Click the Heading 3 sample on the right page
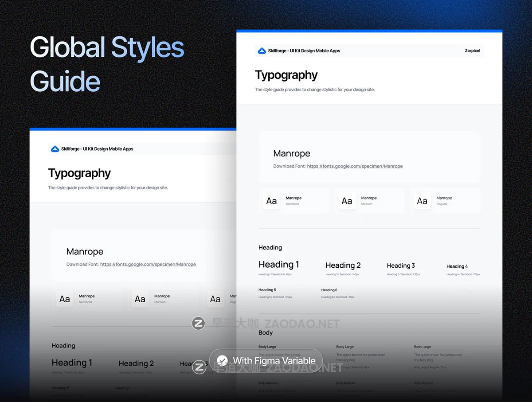Screen dimensions: 532x402 [401, 265]
